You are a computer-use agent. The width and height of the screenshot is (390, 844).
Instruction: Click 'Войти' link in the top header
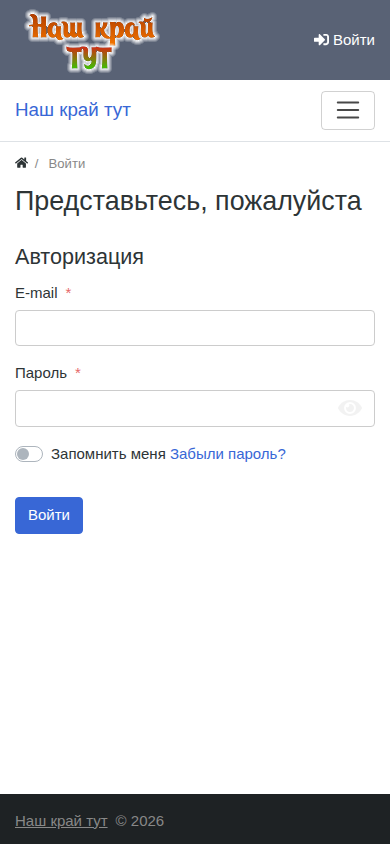344,40
